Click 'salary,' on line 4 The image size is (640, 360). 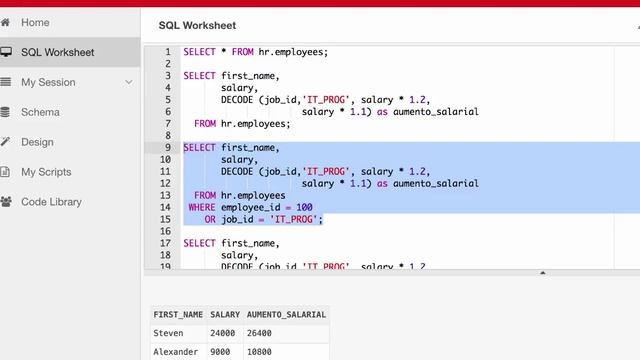pyautogui.click(x=240, y=88)
